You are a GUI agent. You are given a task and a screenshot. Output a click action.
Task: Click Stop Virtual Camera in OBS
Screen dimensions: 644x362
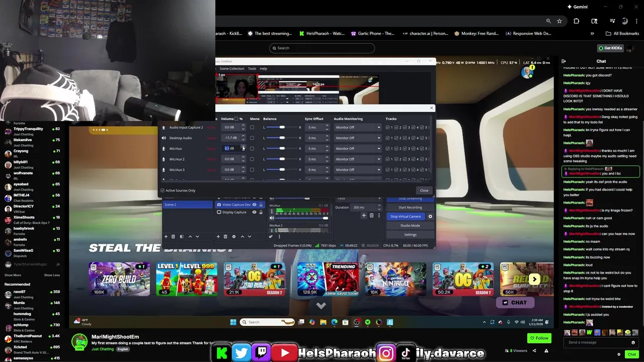pos(406,216)
